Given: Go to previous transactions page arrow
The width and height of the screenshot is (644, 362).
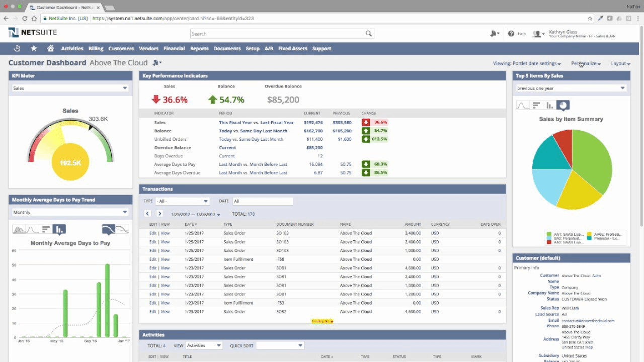Looking at the screenshot, I should pyautogui.click(x=147, y=214).
